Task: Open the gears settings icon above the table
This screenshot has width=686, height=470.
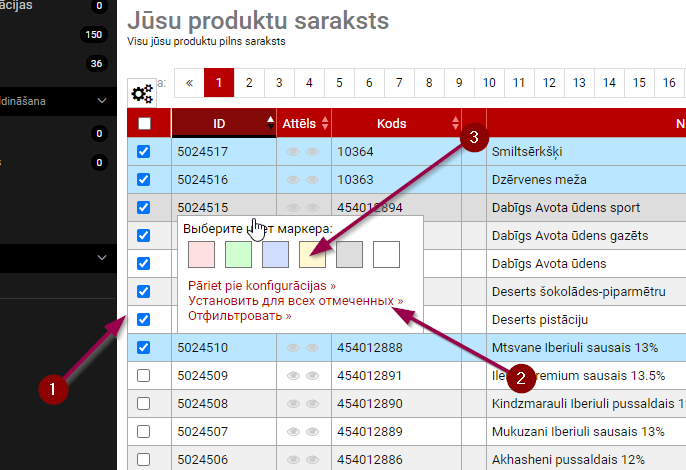Action: [x=142, y=94]
